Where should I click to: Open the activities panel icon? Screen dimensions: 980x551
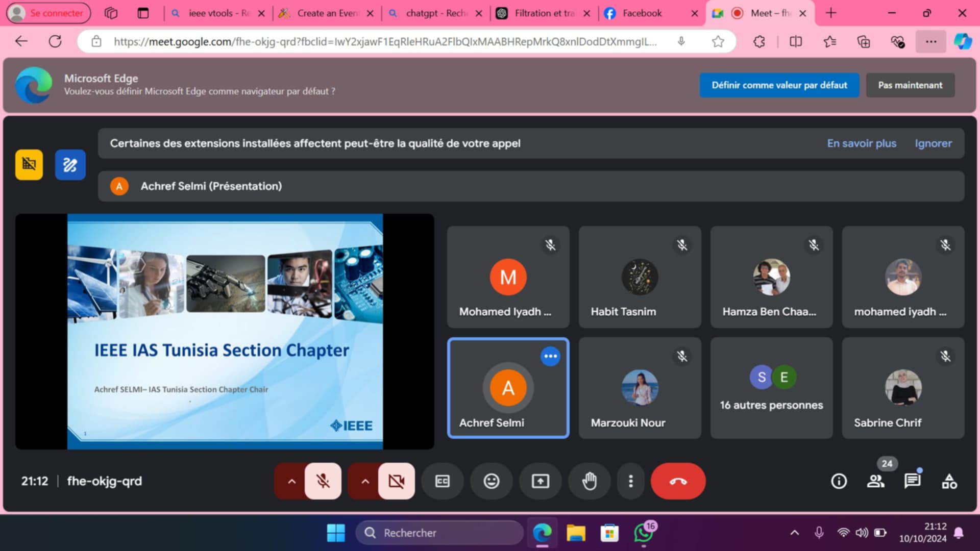coord(949,481)
